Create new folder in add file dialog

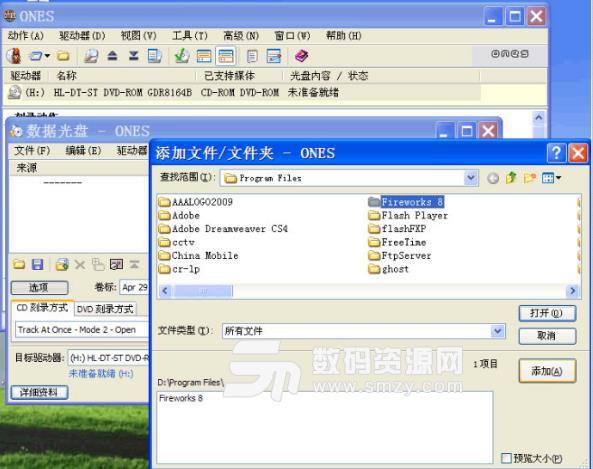[530, 178]
